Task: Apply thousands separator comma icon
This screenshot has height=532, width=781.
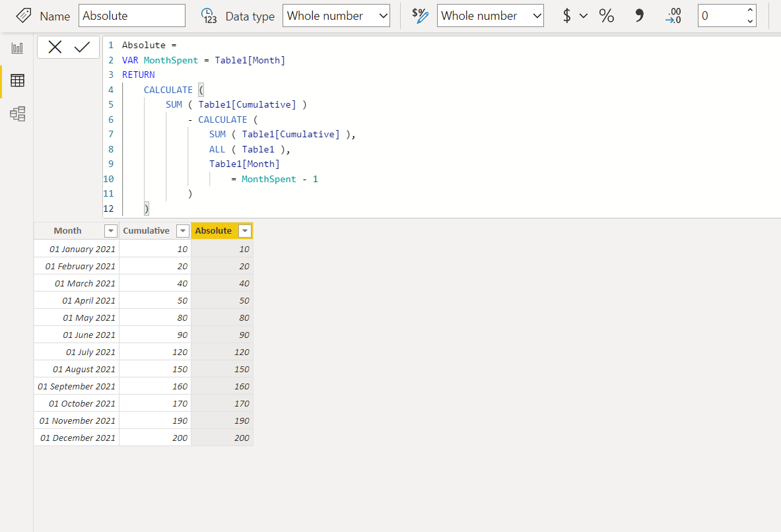Action: (639, 15)
